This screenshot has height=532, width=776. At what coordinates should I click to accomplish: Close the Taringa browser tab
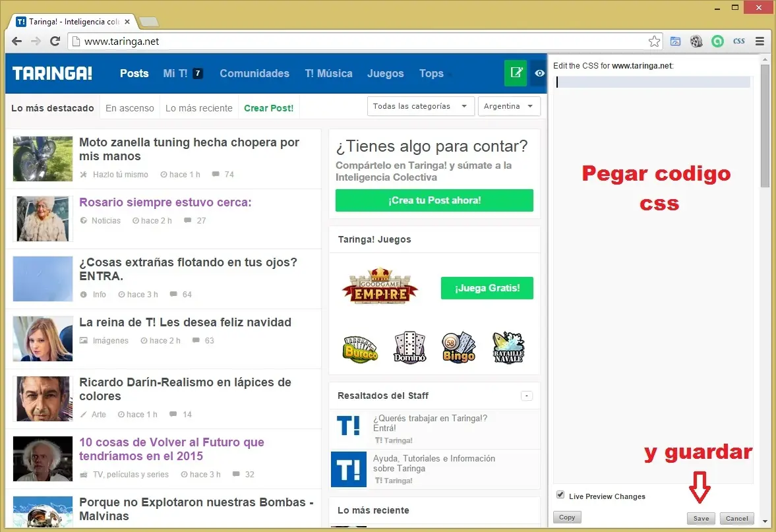[x=127, y=22]
